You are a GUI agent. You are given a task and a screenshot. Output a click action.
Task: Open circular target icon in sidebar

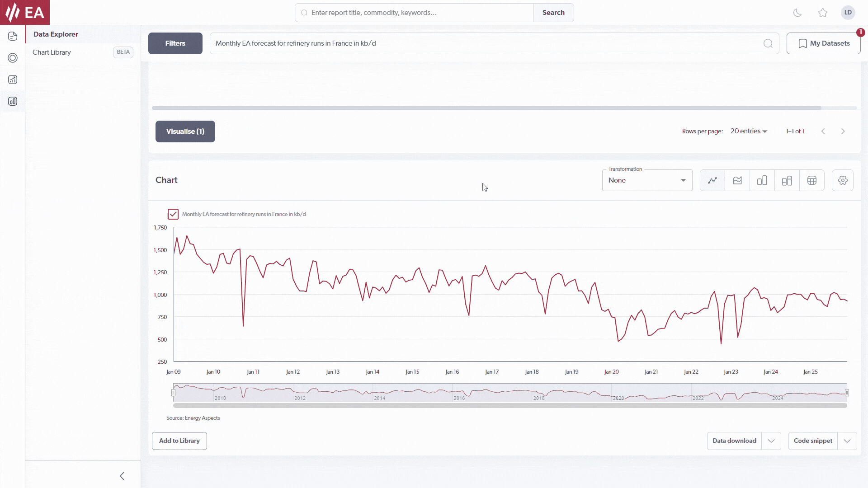13,58
